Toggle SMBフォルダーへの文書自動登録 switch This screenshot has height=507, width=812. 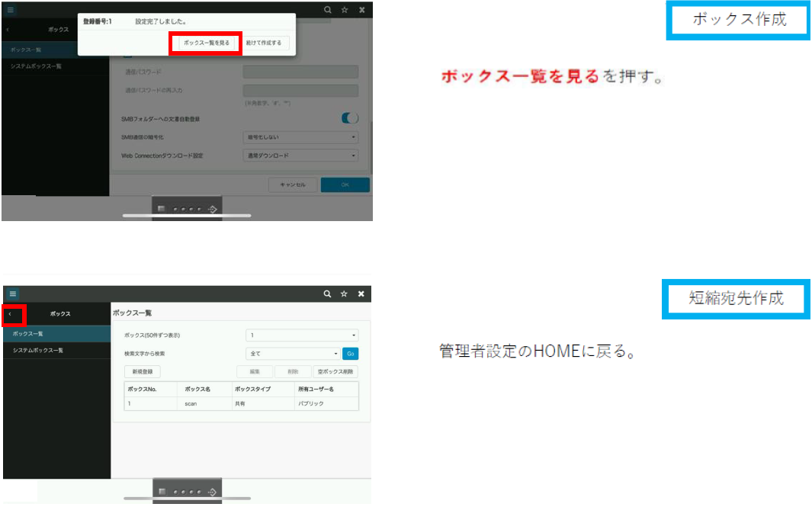(x=350, y=118)
